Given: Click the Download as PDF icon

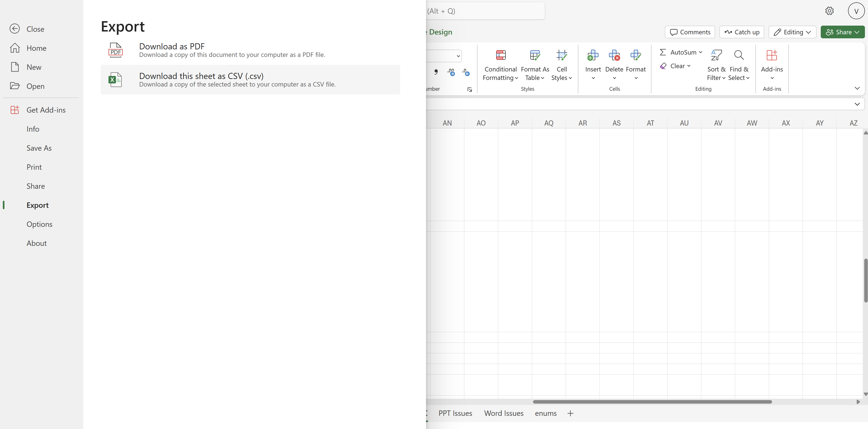Looking at the screenshot, I should click(115, 50).
